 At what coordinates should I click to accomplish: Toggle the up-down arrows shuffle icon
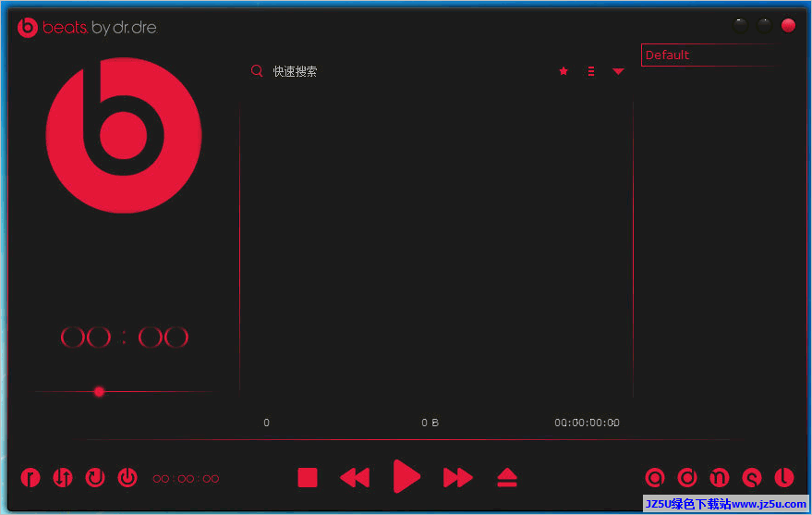pyautogui.click(x=63, y=477)
